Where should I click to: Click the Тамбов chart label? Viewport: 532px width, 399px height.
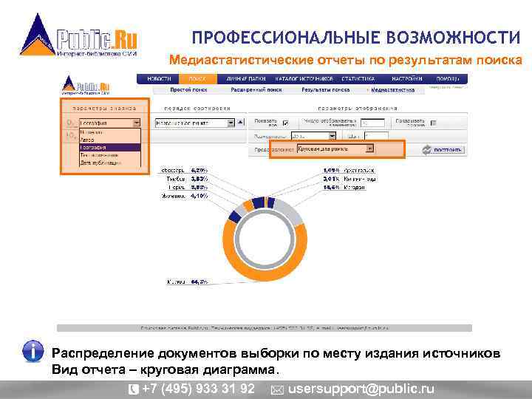point(176,179)
